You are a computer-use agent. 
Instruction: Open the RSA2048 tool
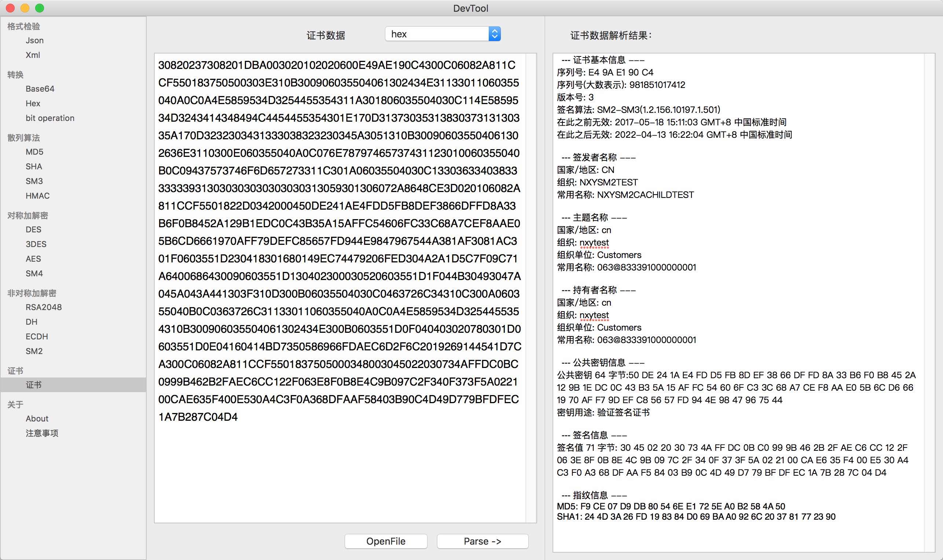pos(43,307)
